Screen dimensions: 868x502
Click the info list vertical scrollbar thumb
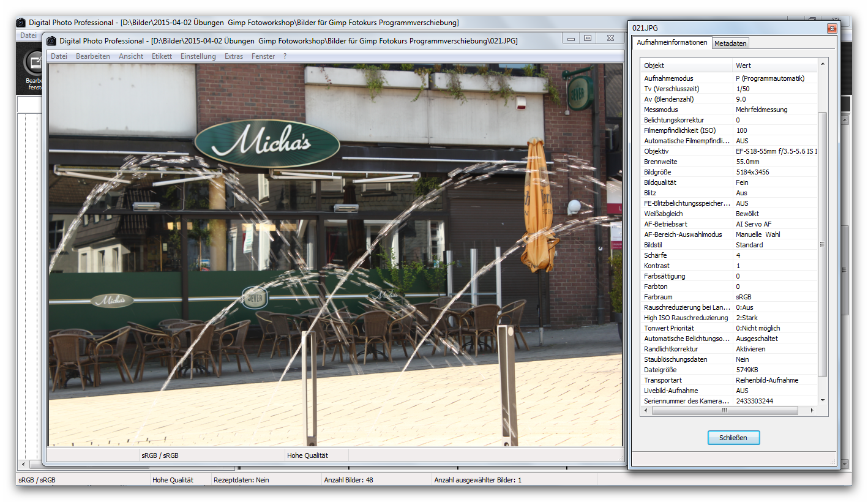click(x=822, y=244)
